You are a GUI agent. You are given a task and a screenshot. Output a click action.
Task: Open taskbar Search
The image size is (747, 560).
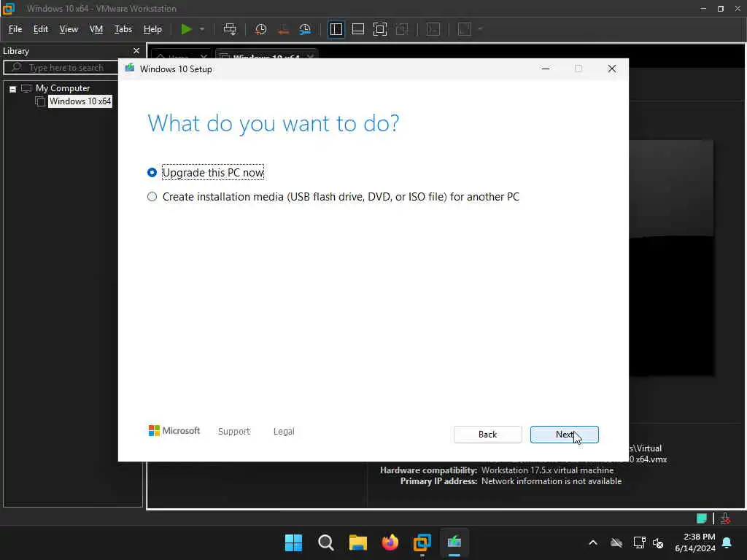click(x=326, y=542)
